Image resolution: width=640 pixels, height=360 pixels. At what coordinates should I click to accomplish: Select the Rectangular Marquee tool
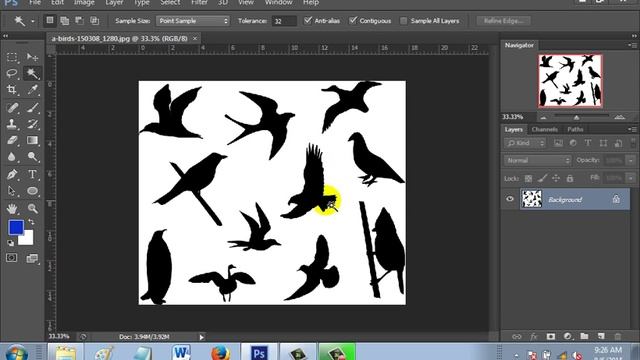pos(12,57)
